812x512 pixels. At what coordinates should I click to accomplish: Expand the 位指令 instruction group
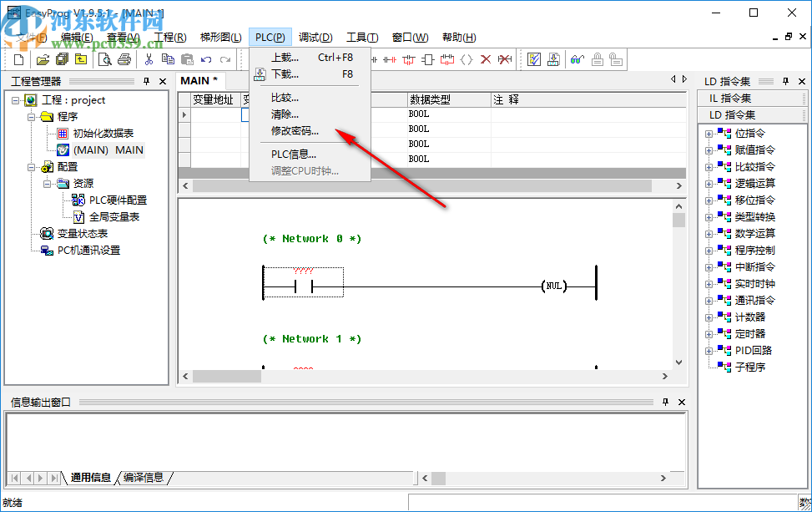(709, 134)
